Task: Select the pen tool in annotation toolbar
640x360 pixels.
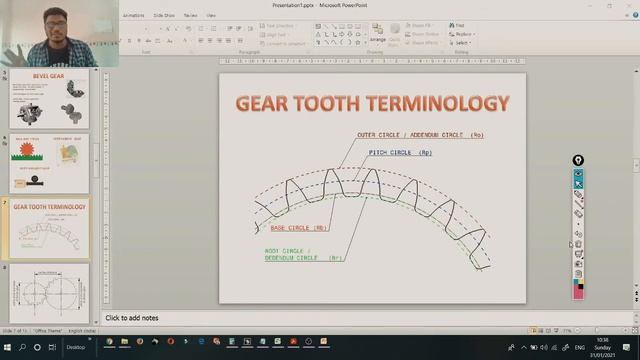Action: tap(578, 194)
